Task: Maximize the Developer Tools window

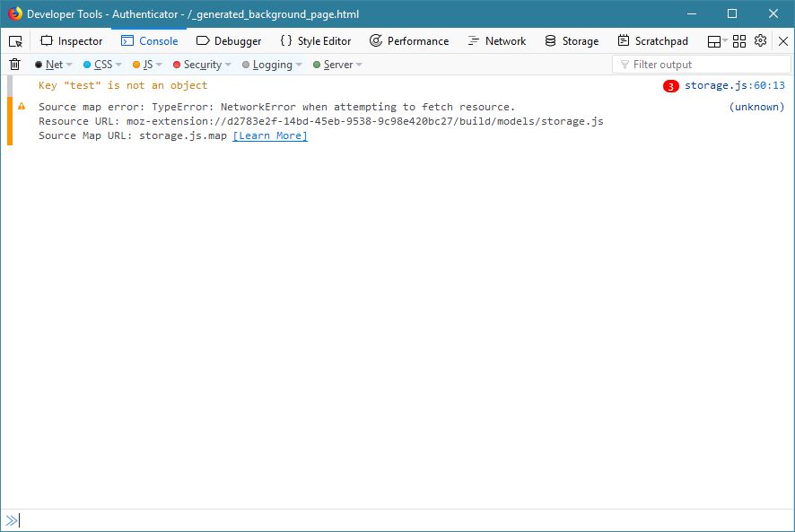Action: coord(732,13)
